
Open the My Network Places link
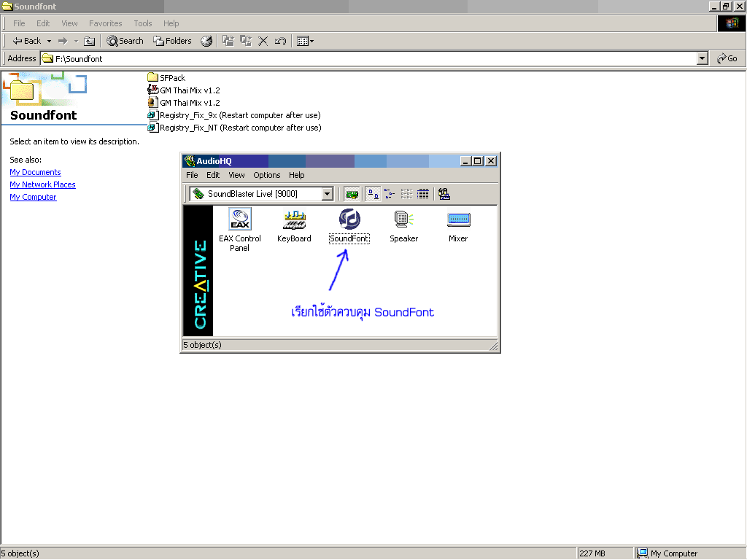pyautogui.click(x=42, y=184)
